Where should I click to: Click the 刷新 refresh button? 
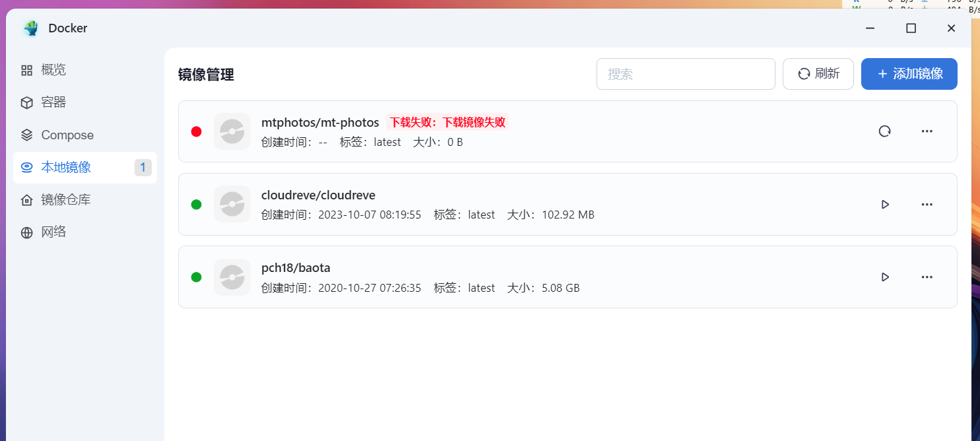818,74
